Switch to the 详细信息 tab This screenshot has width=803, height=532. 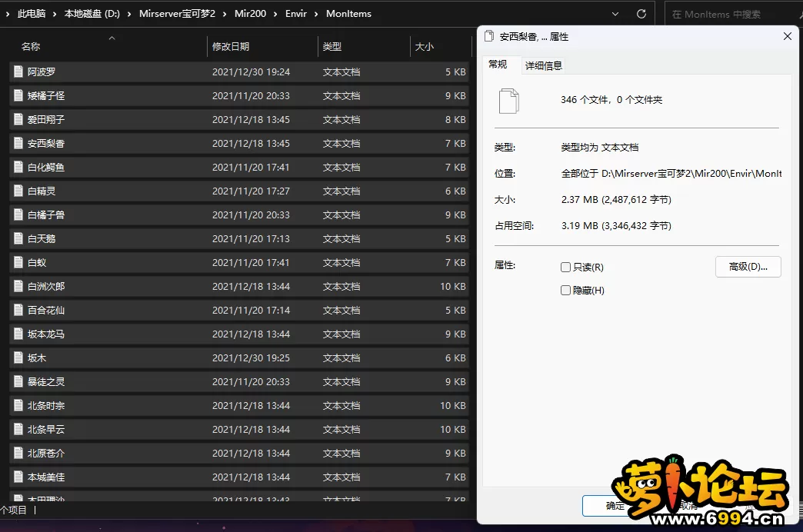[544, 65]
